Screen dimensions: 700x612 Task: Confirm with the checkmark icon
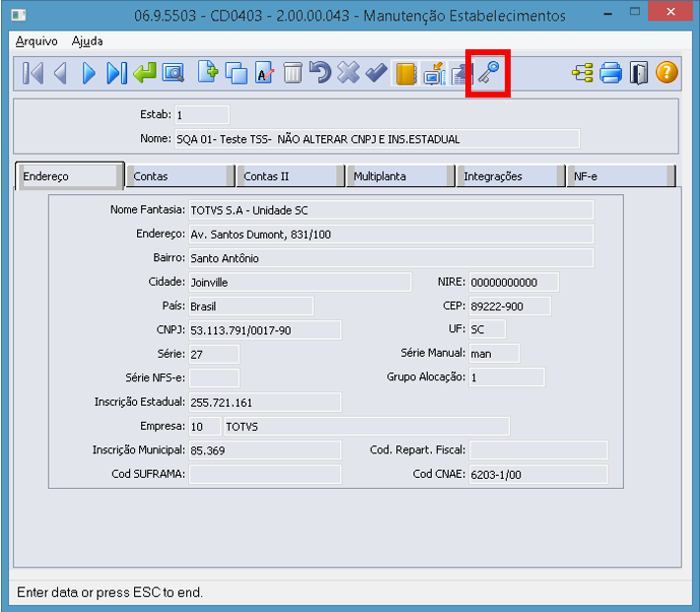click(377, 73)
